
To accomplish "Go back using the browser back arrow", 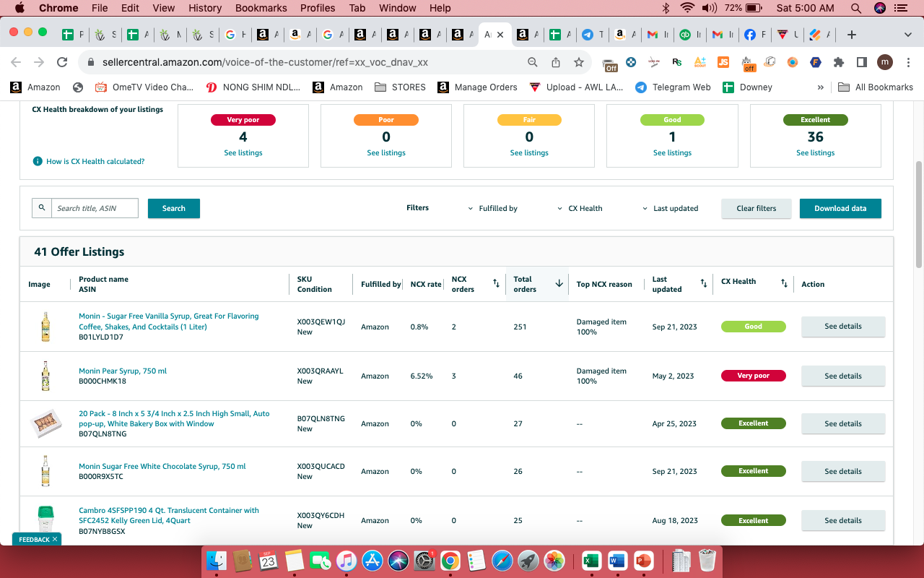I will click(x=16, y=62).
